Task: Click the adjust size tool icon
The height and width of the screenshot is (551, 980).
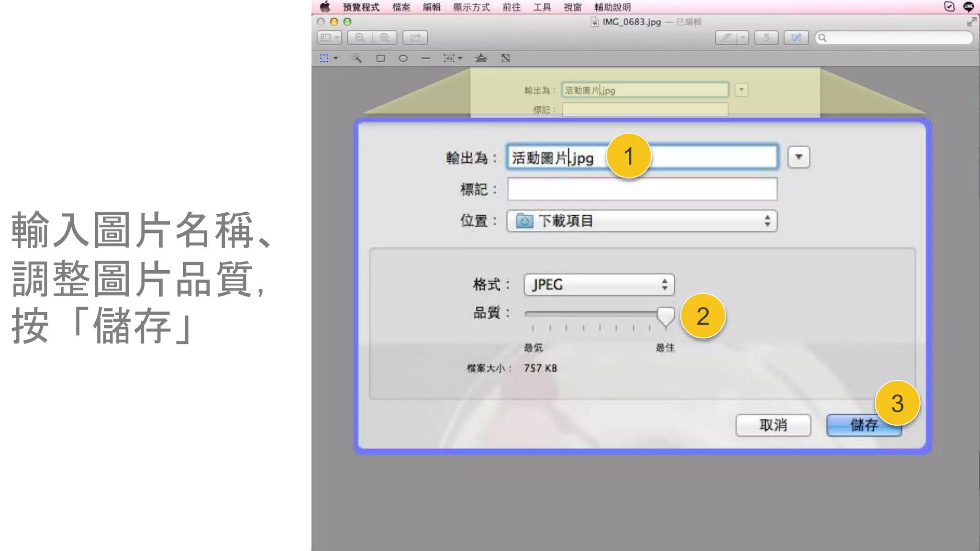Action: coord(506,58)
